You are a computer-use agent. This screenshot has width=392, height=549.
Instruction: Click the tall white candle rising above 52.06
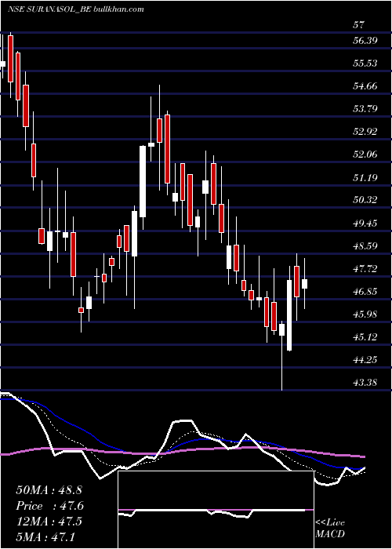[x=143, y=181]
